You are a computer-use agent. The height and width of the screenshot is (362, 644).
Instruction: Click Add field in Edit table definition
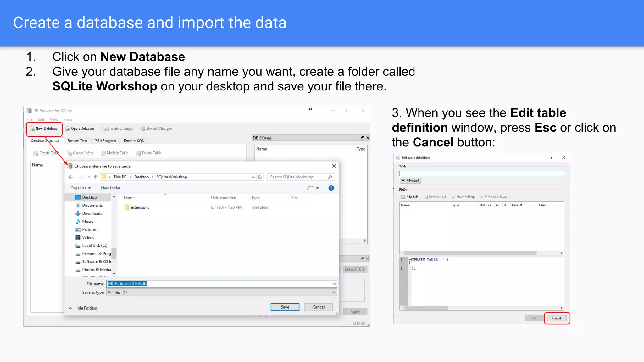click(x=410, y=197)
